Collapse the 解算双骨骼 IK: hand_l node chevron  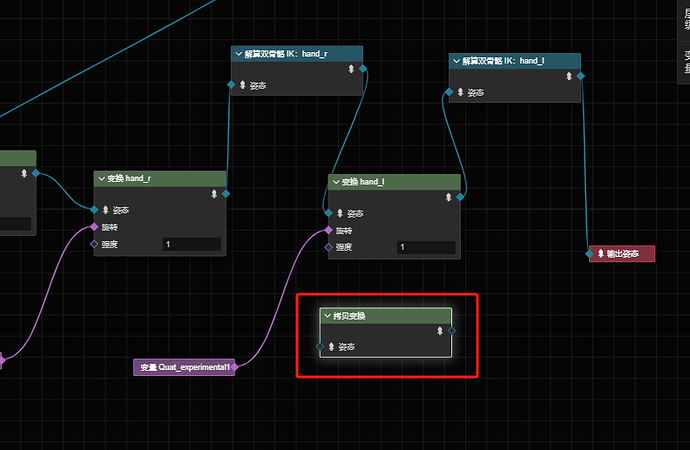point(457,61)
